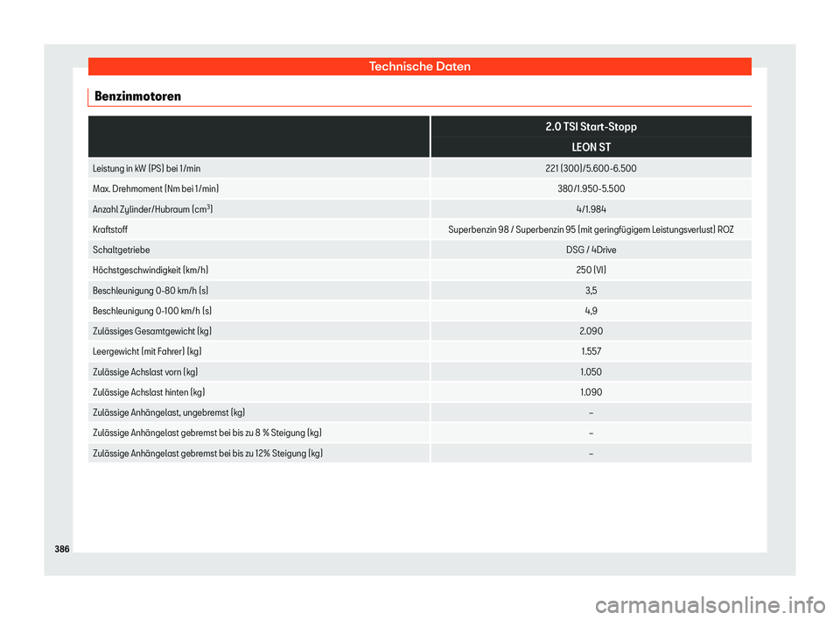Click the value '4/1.984'
840x620 pixels.
[591, 209]
